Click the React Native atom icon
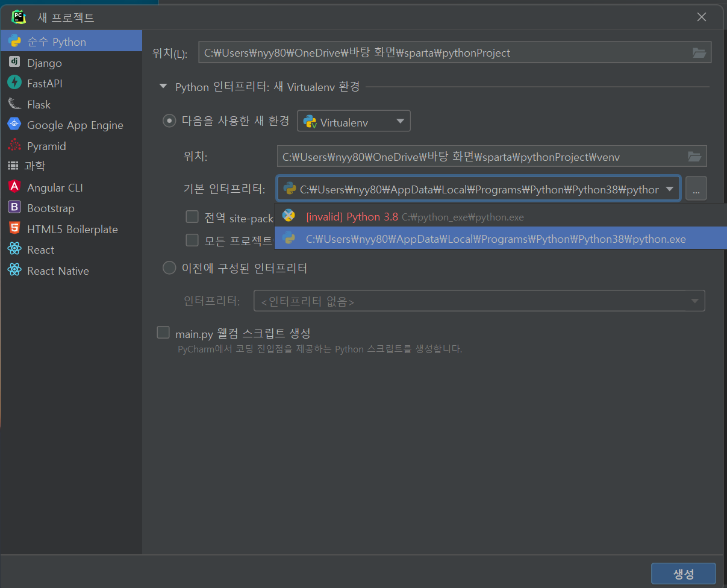727x588 pixels. [x=14, y=270]
